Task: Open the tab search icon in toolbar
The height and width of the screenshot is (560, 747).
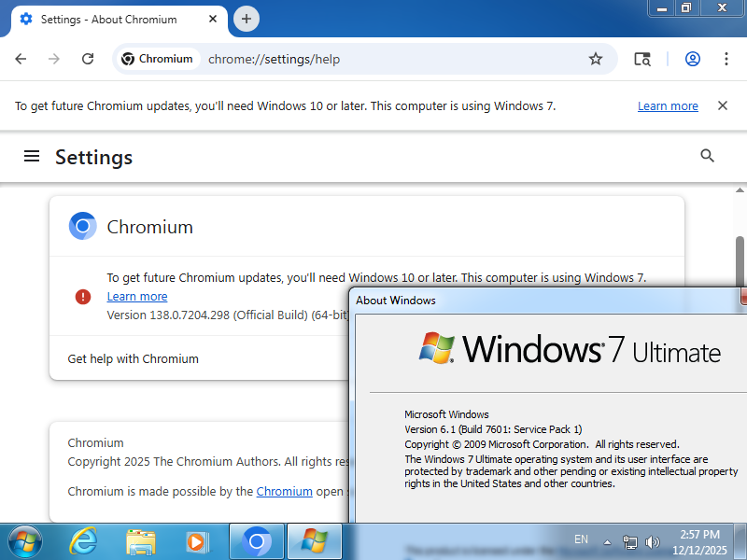Action: (x=641, y=59)
